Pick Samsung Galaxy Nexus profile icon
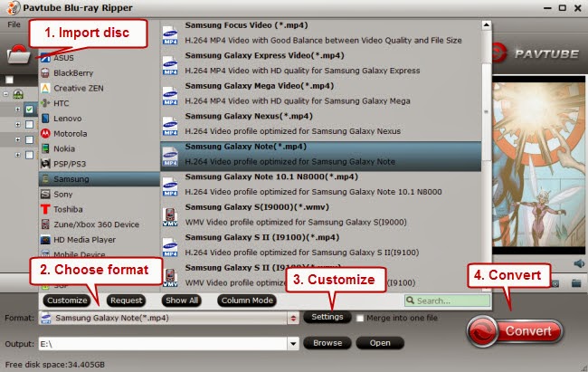The height and width of the screenshot is (372, 588). pyautogui.click(x=170, y=127)
